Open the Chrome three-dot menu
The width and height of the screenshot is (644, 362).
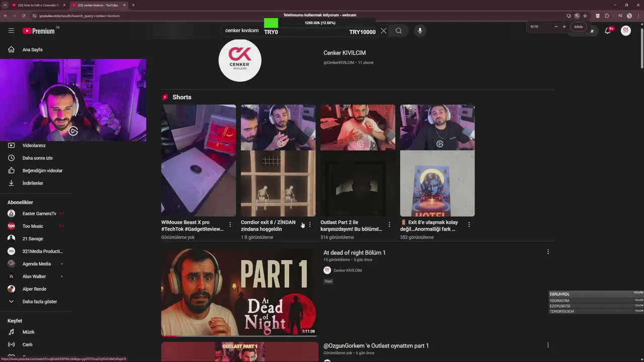[x=638, y=16]
